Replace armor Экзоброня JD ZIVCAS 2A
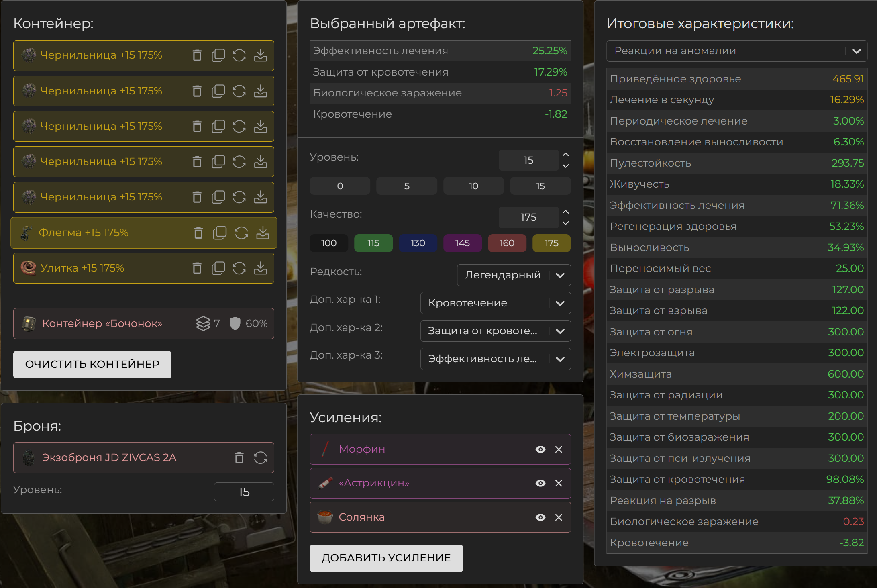Image resolution: width=877 pixels, height=588 pixels. tap(261, 457)
